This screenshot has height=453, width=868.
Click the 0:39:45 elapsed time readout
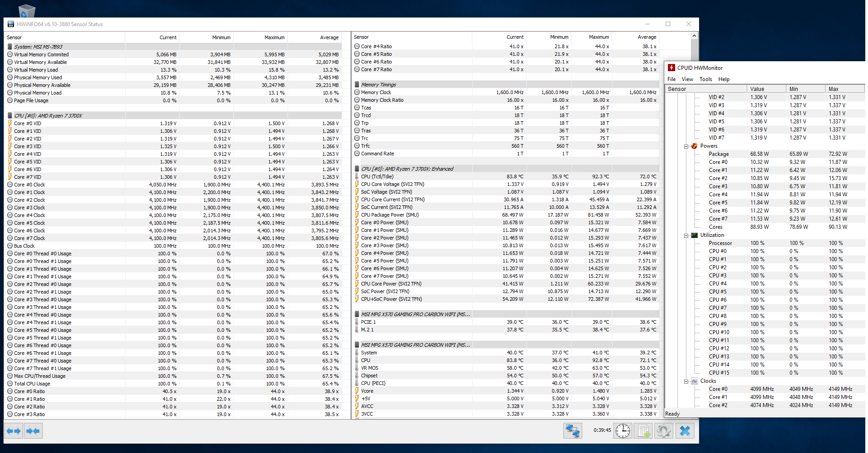602,430
